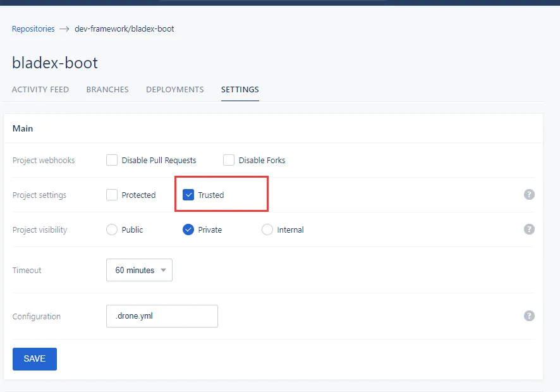Click the bladex-boot repository title
560x392 pixels.
coord(55,63)
